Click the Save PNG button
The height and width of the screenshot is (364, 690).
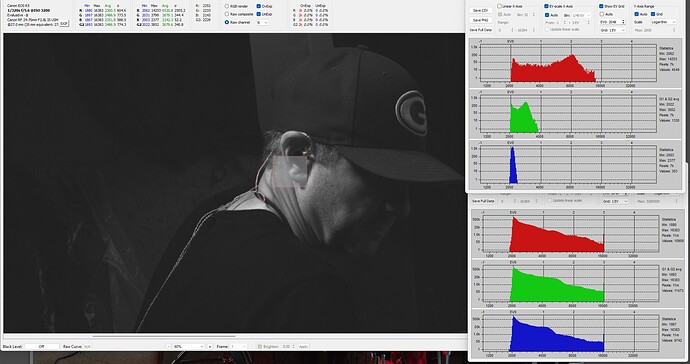(481, 20)
